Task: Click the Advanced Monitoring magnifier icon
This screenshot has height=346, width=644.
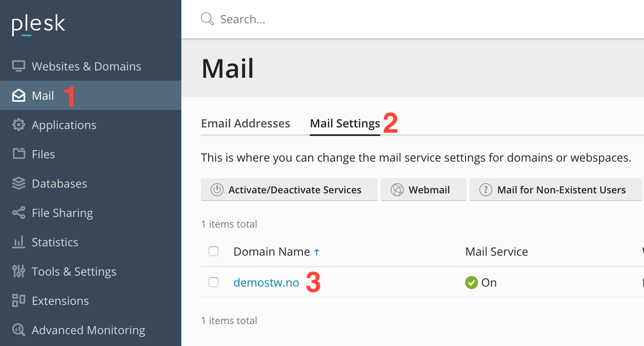Action: [x=19, y=330]
